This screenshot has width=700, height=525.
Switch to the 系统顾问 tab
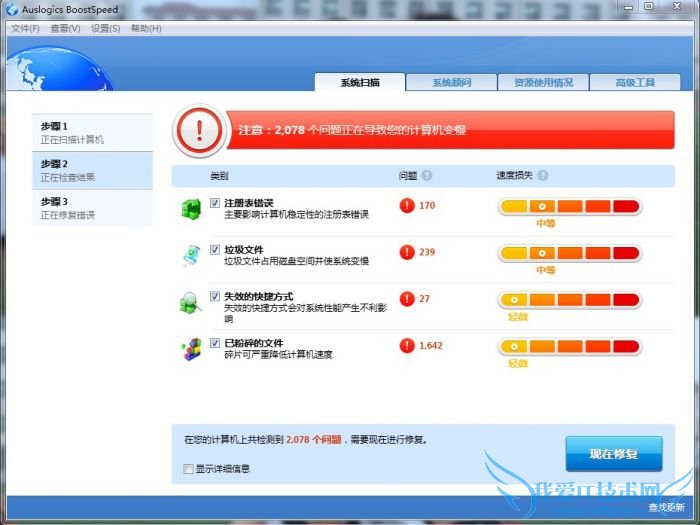tap(452, 83)
